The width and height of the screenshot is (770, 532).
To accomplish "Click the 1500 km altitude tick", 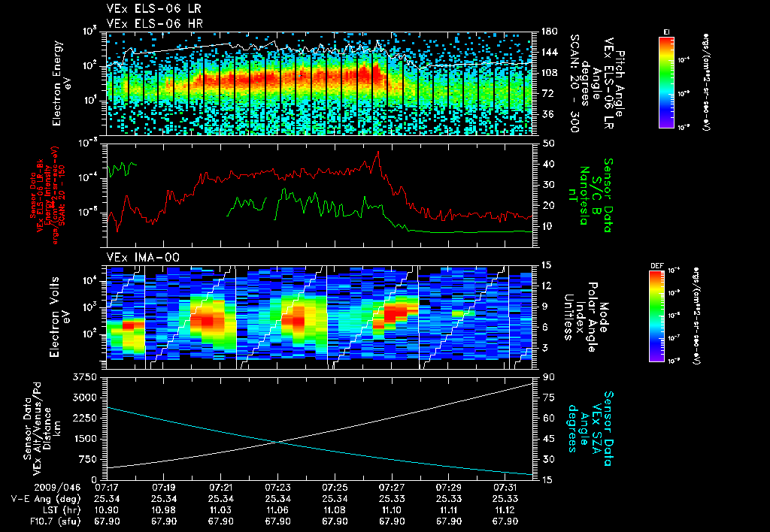I will [84, 439].
